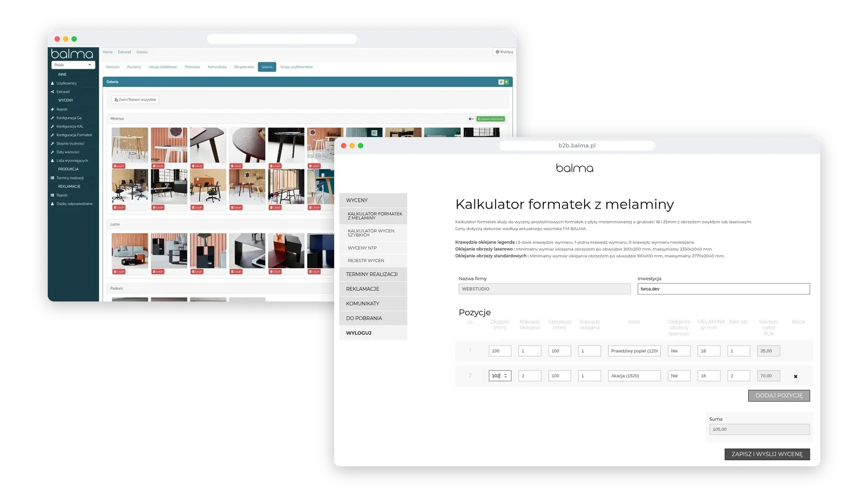
Task: Open the Polski language dropdown
Action: pos(73,65)
